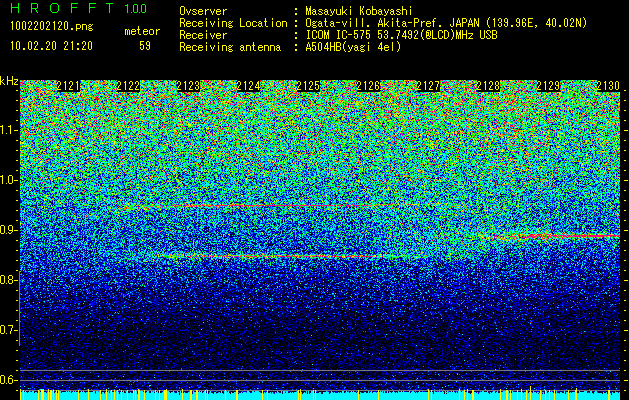Click the red echo trace starting after 2128
The image size is (629, 400).
[556, 236]
